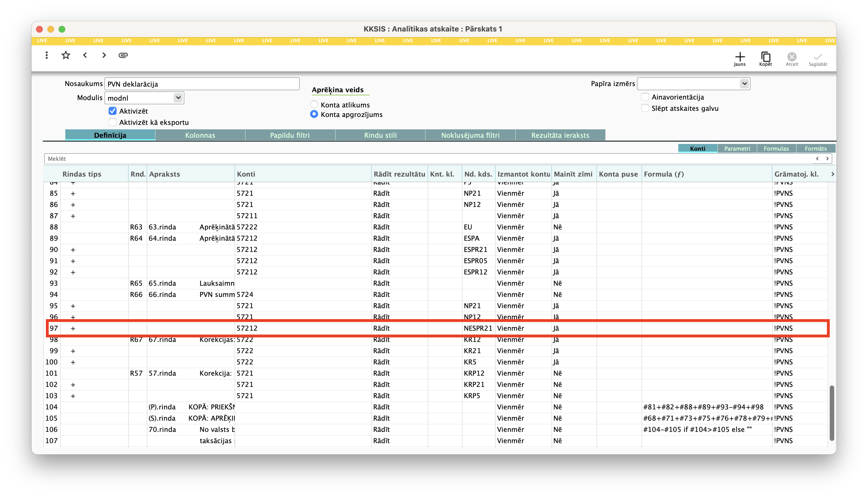Open Papildu filtri tab
868x496 pixels.
290,135
